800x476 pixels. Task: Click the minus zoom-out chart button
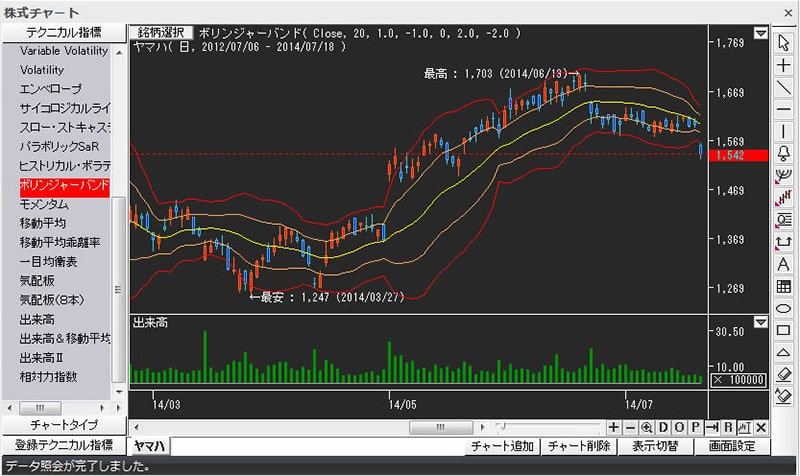coord(631,428)
